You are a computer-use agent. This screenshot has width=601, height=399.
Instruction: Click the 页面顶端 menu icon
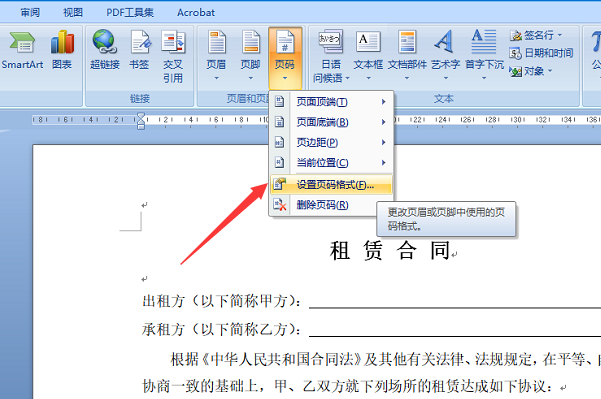point(280,102)
